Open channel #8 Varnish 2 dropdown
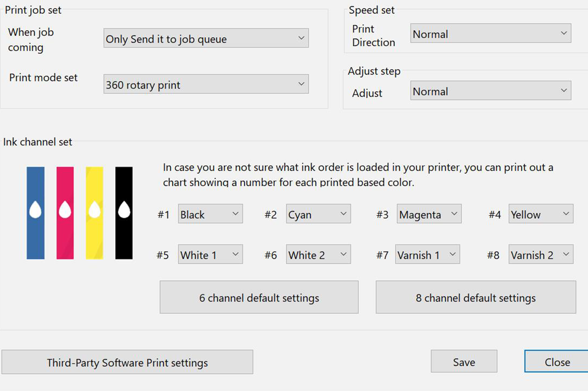588x391 pixels. click(540, 255)
